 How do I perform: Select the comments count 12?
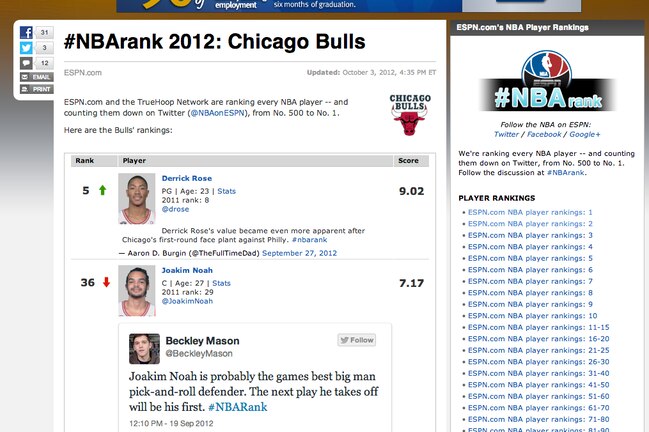coord(44,63)
